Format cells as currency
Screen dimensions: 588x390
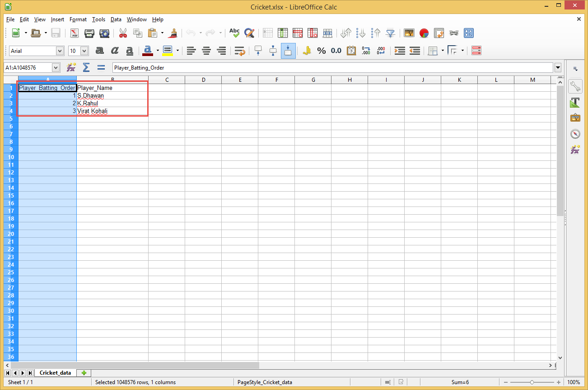tap(307, 51)
